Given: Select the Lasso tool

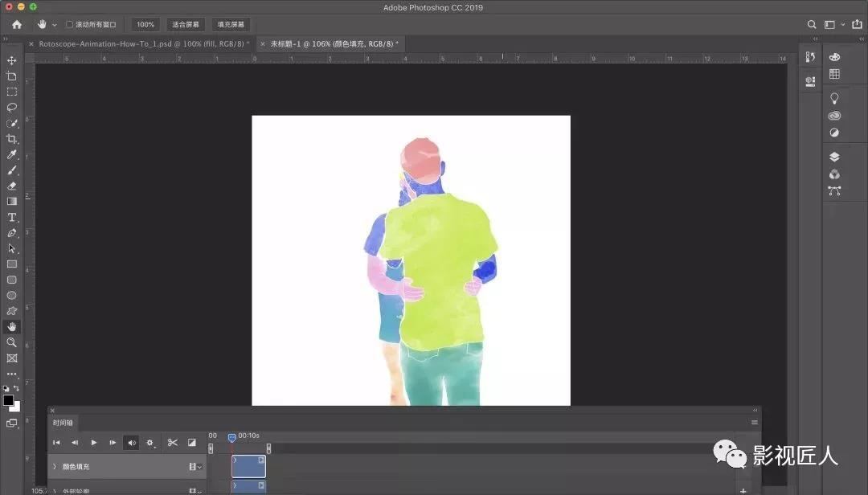Looking at the screenshot, I should tap(11, 106).
